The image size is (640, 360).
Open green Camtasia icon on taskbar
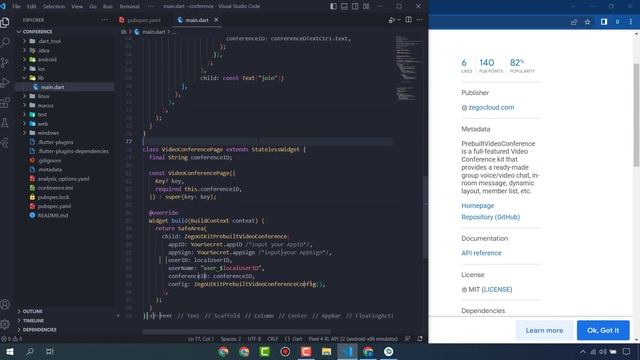264,351
